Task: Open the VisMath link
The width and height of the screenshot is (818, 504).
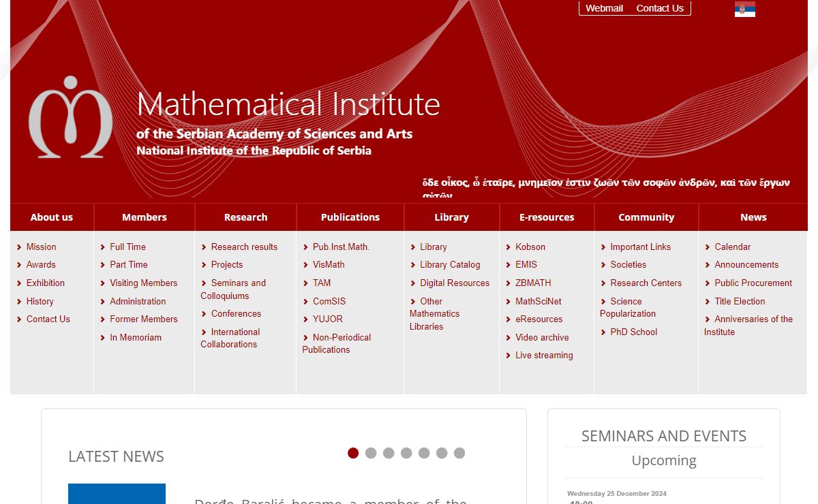Action: pos(329,264)
